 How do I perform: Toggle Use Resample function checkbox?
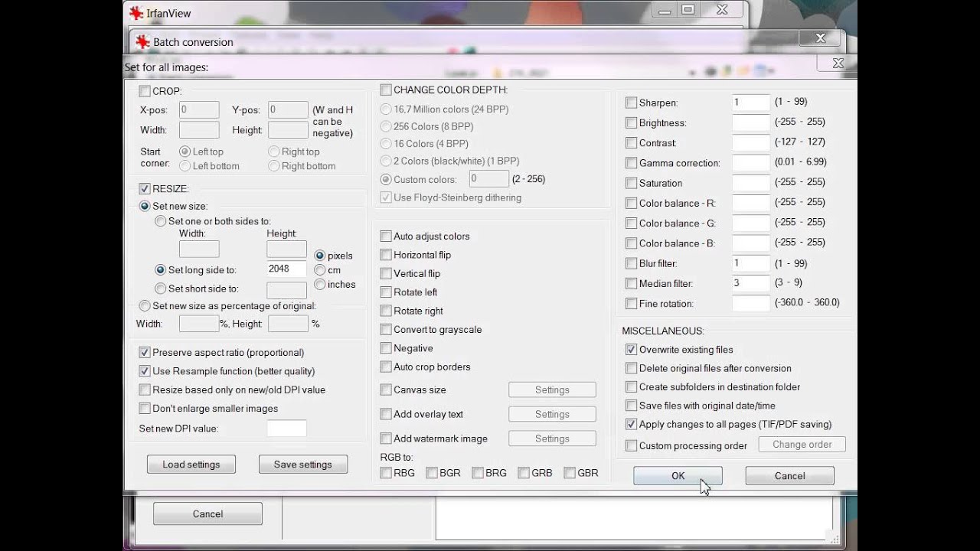click(145, 371)
